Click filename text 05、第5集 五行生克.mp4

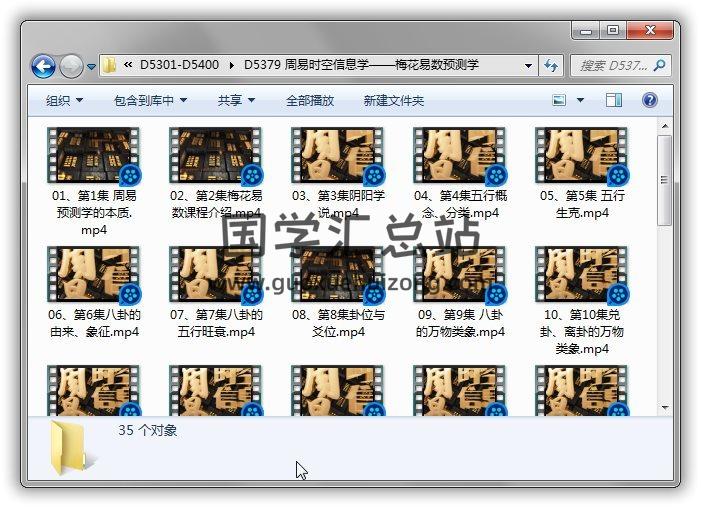[x=582, y=204]
